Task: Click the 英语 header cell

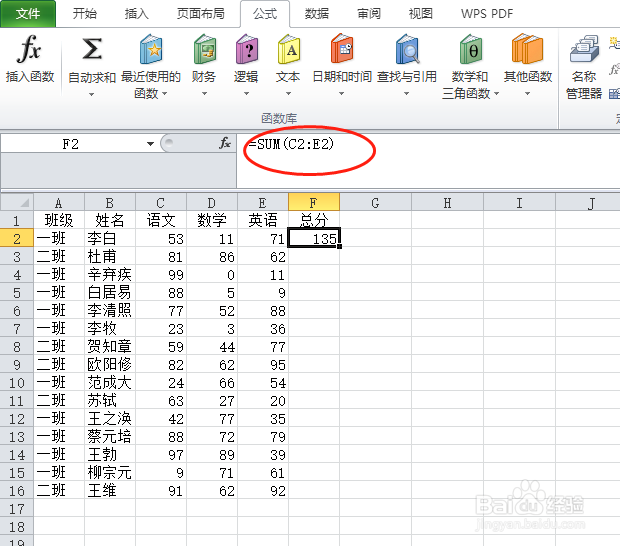Action: tap(263, 220)
